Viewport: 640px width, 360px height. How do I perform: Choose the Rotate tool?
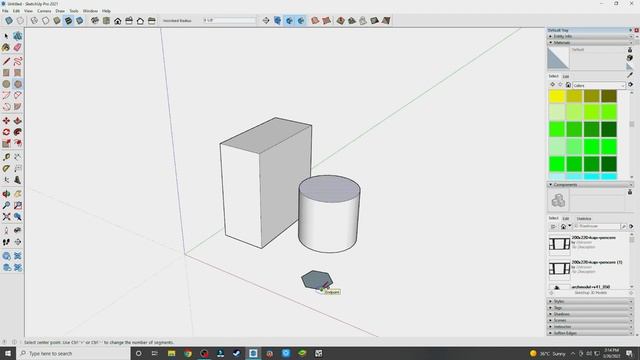6,132
